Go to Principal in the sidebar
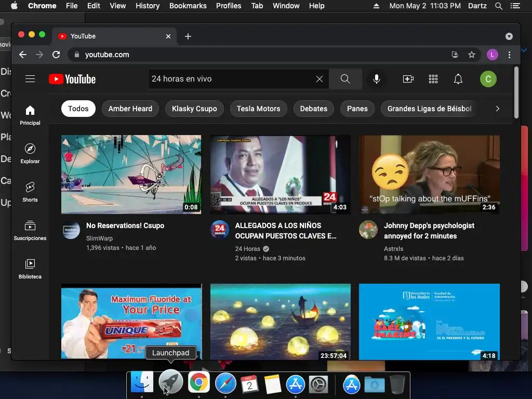 [30, 115]
